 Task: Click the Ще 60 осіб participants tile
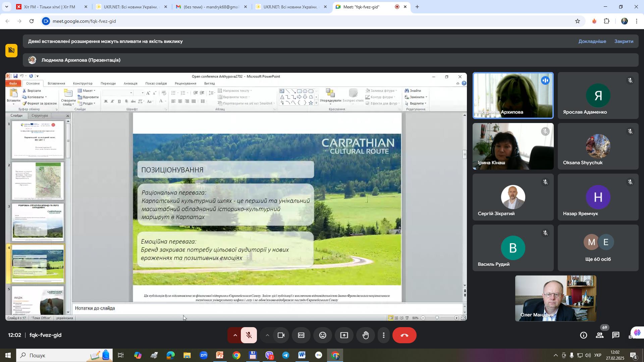(x=598, y=248)
